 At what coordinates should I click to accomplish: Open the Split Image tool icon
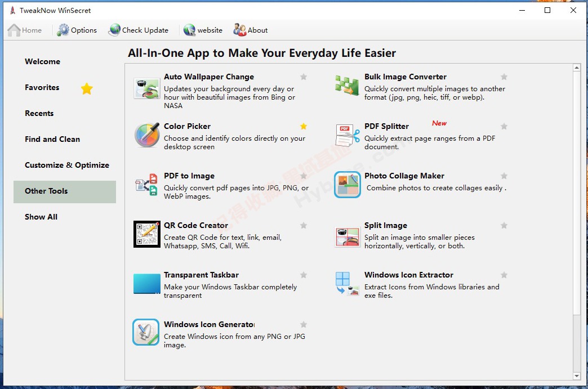tap(348, 237)
